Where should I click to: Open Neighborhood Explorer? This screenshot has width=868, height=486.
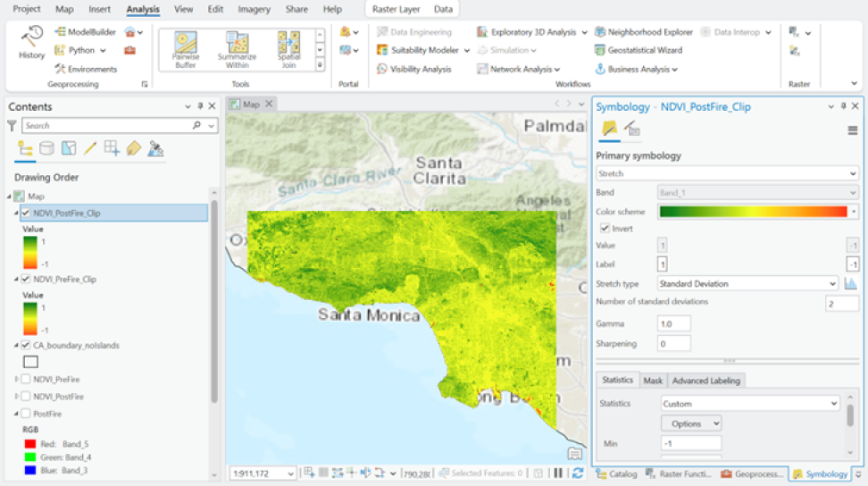(644, 32)
